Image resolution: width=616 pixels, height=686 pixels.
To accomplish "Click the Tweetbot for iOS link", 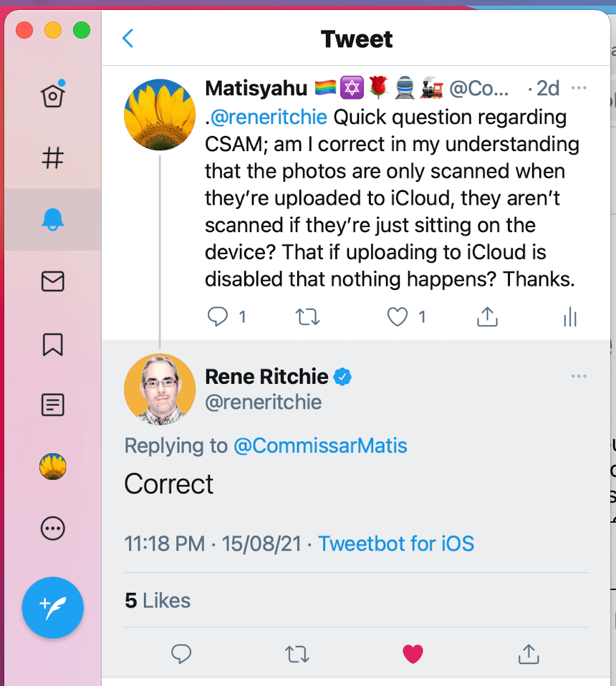I will click(x=396, y=544).
